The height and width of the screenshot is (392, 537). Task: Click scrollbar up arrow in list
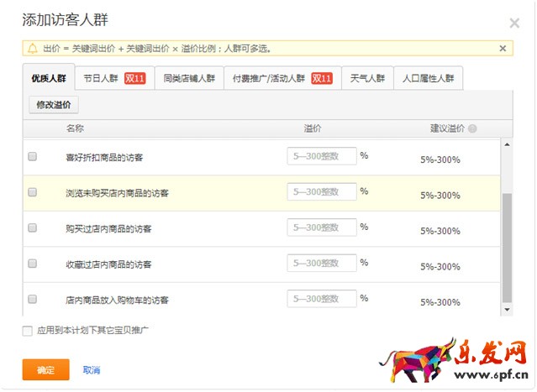pyautogui.click(x=506, y=145)
